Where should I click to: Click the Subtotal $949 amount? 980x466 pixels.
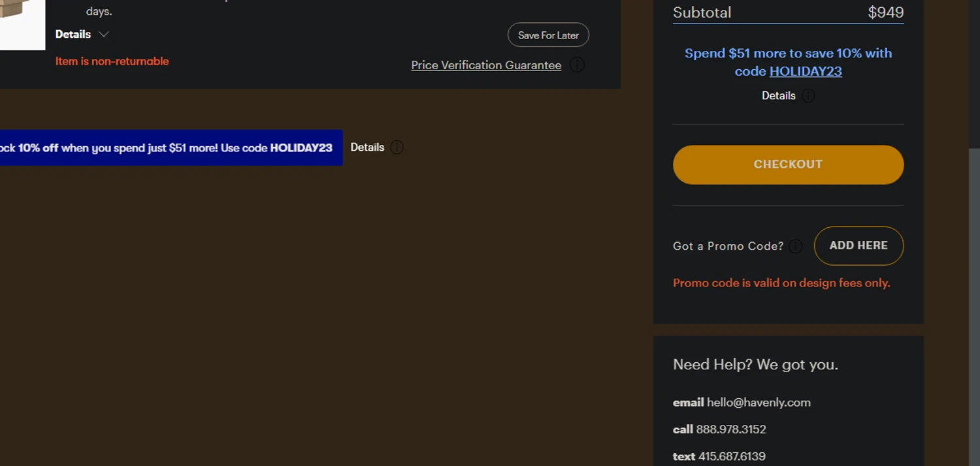(885, 12)
